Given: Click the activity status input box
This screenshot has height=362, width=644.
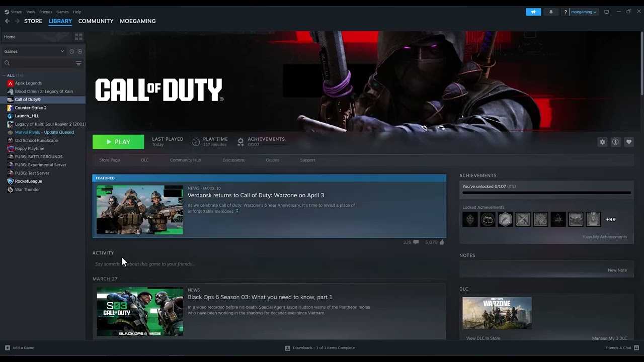Looking at the screenshot, I should (269, 264).
